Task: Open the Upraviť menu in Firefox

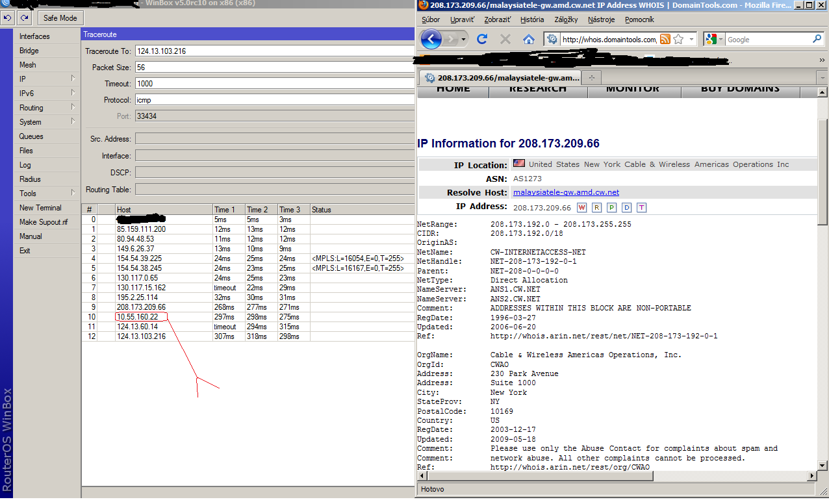Action: pos(463,20)
